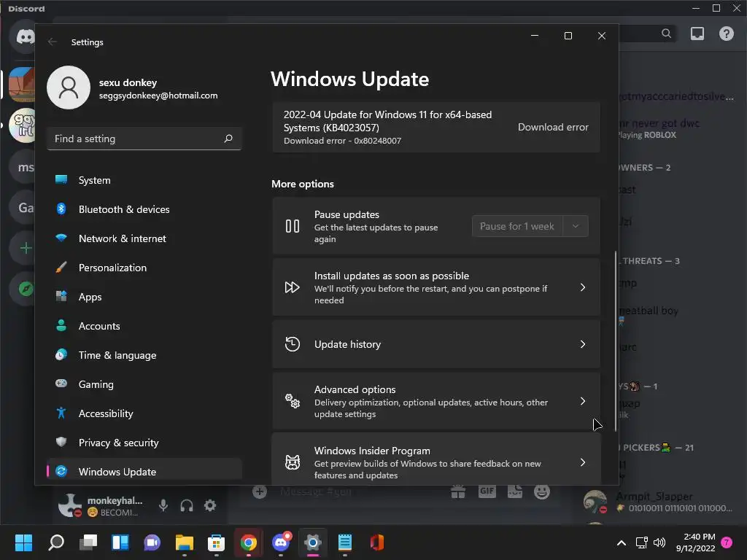
Task: Open Update history chevron
Action: (583, 344)
